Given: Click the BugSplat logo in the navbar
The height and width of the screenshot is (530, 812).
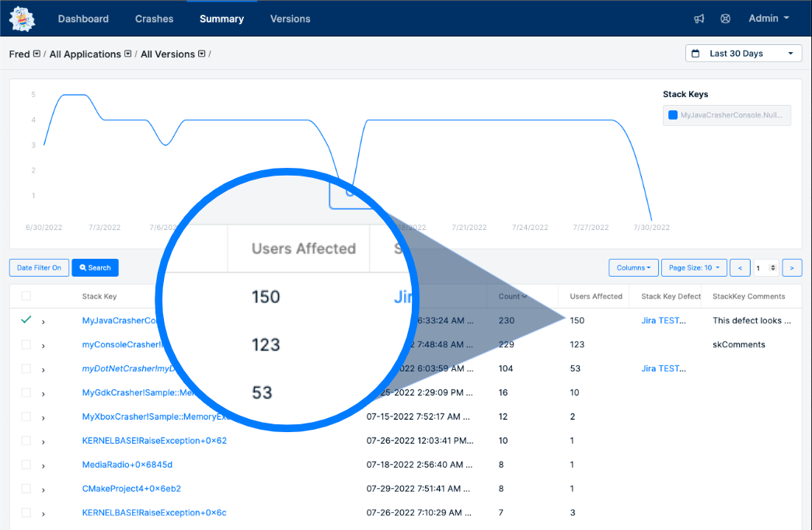Looking at the screenshot, I should 21,18.
